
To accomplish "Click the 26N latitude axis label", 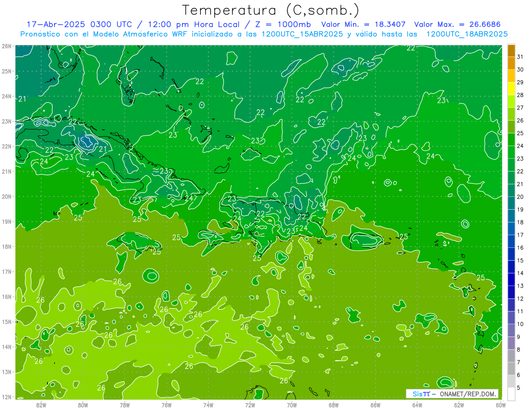I will (7, 46).
